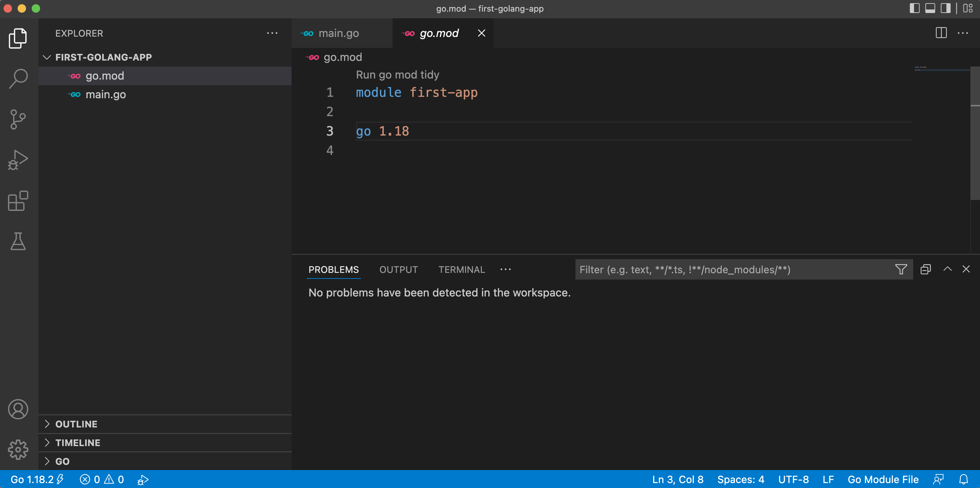The width and height of the screenshot is (980, 488).
Task: Change language mode Go Module File
Action: pyautogui.click(x=883, y=479)
